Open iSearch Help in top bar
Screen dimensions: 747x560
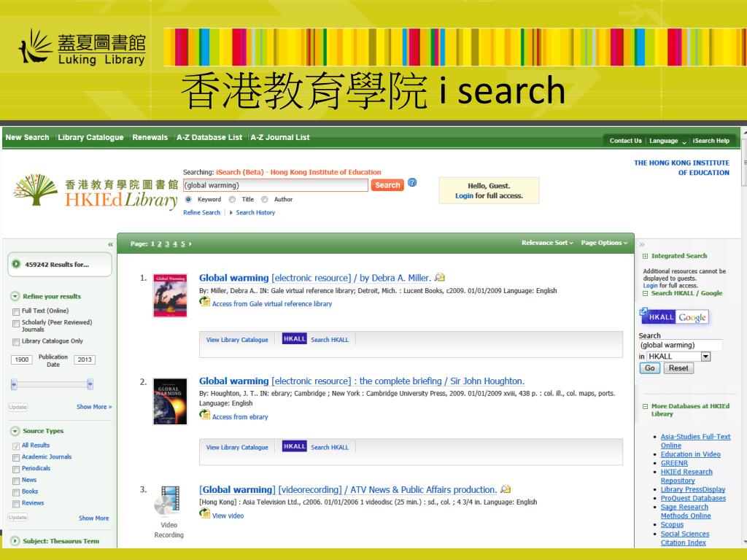pyautogui.click(x=711, y=141)
